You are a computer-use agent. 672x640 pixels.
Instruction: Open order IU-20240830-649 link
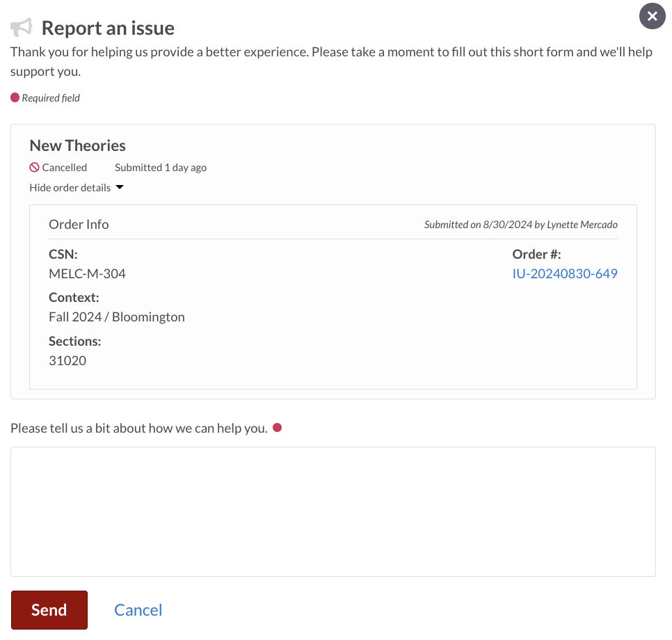(565, 273)
